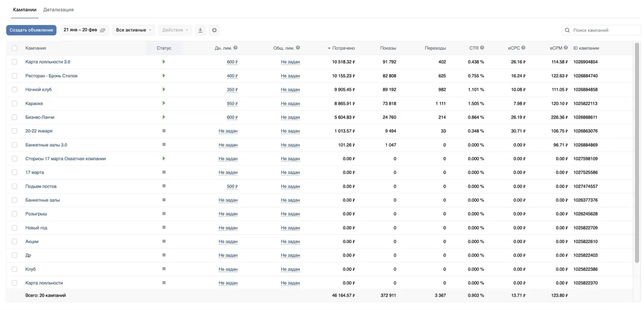Click stopped status icon of Акции
The width and height of the screenshot is (644, 310).
164,241
